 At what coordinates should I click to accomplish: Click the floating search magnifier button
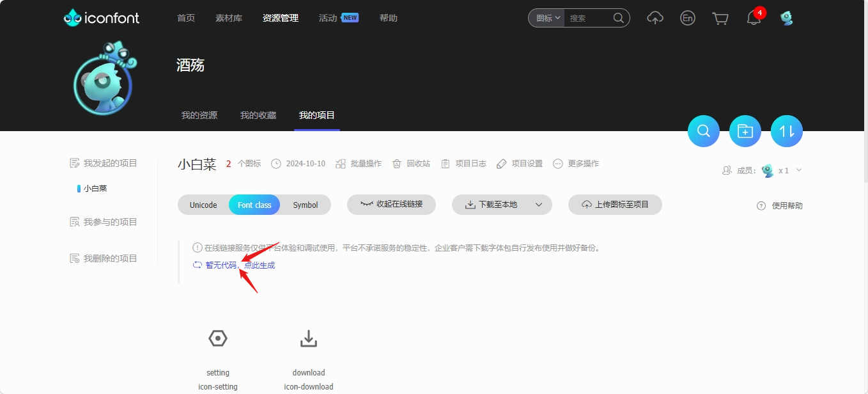(703, 130)
